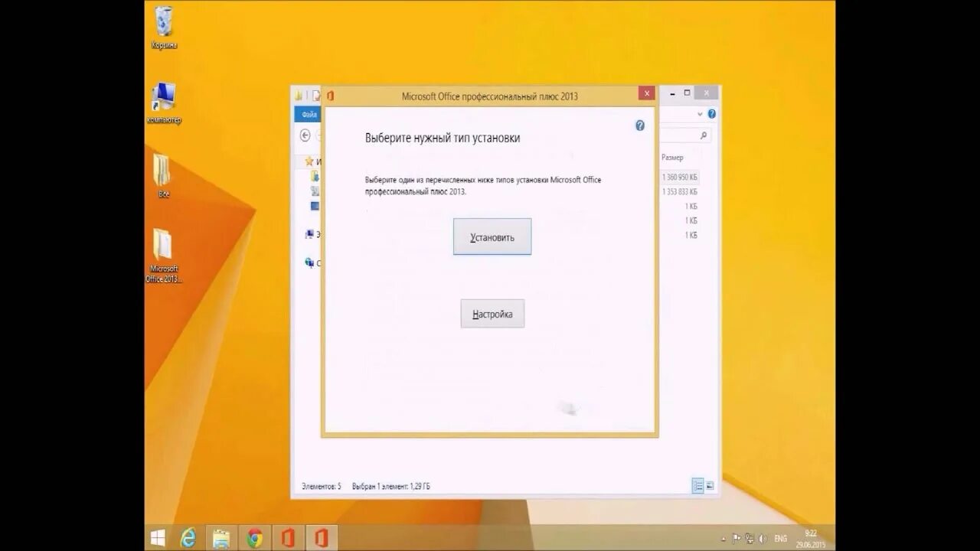The height and width of the screenshot is (551, 980).
Task: Select the Network node in Explorer sidebar
Action: (312, 262)
